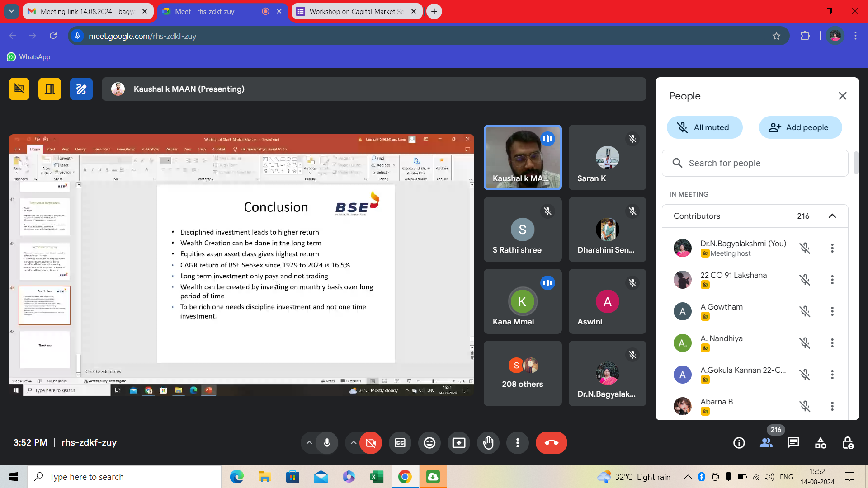This screenshot has height=488, width=868.
Task: Open the meeting details info icon
Action: tap(739, 443)
